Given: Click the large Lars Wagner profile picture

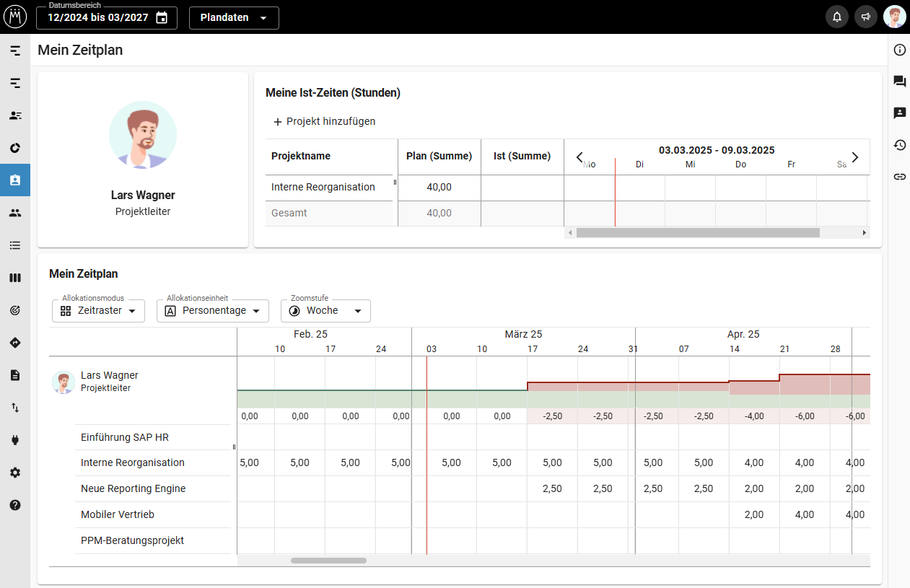Looking at the screenshot, I should click(x=143, y=135).
